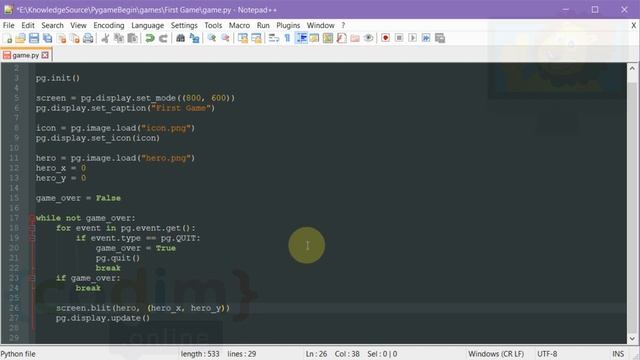Open the Window menu

click(320, 25)
